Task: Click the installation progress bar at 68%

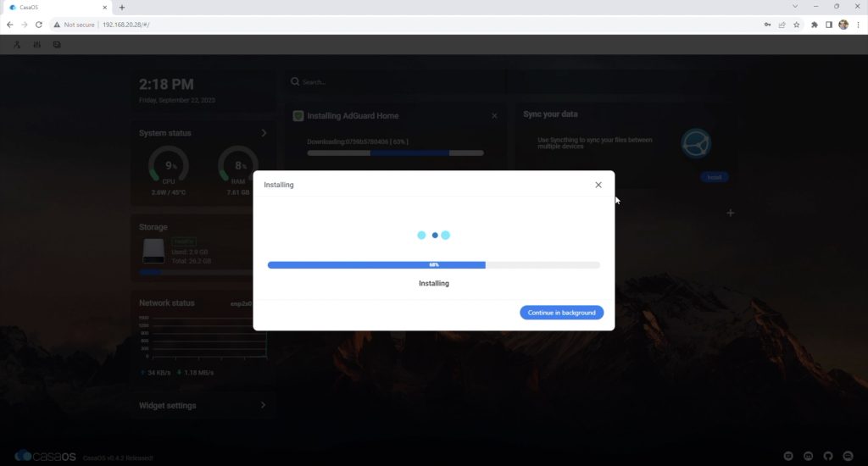Action: [x=433, y=265]
